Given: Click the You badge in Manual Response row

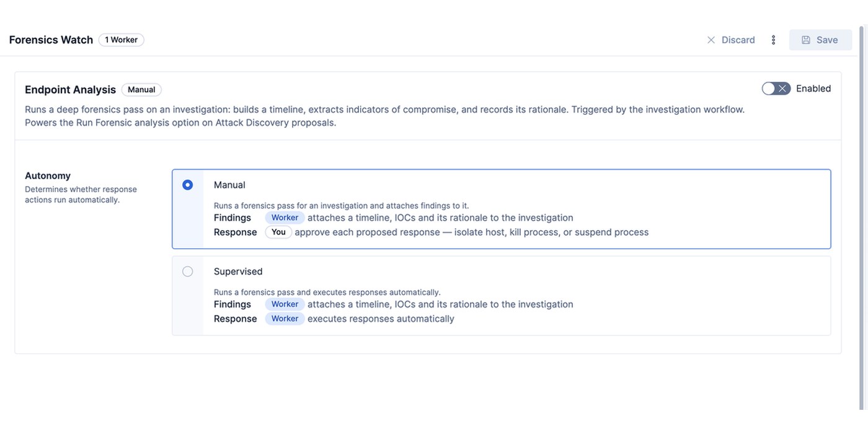Looking at the screenshot, I should 278,232.
